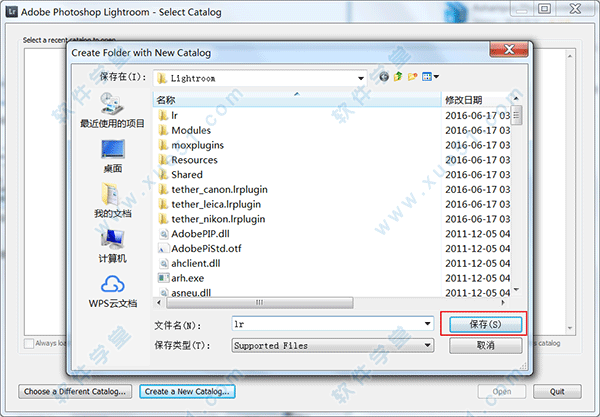This screenshot has width=600, height=417.
Task: Sort by 修改日期 column header
Action: (x=476, y=100)
